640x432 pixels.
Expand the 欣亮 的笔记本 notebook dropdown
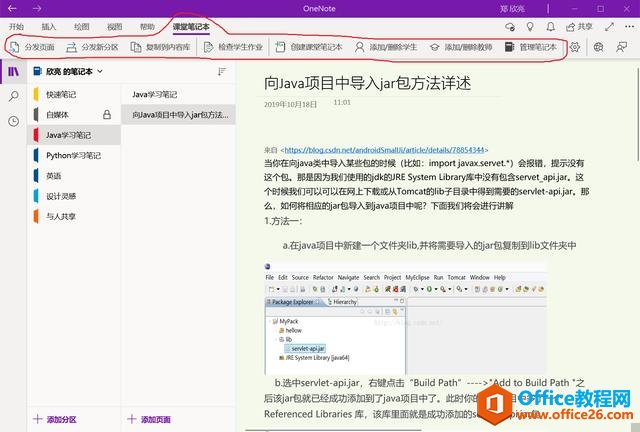pos(100,71)
